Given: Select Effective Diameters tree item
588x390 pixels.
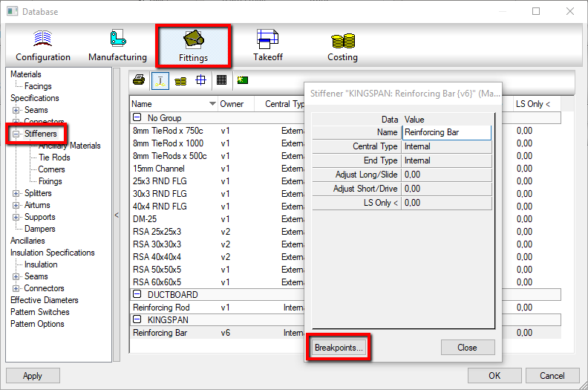Looking at the screenshot, I should pos(45,300).
